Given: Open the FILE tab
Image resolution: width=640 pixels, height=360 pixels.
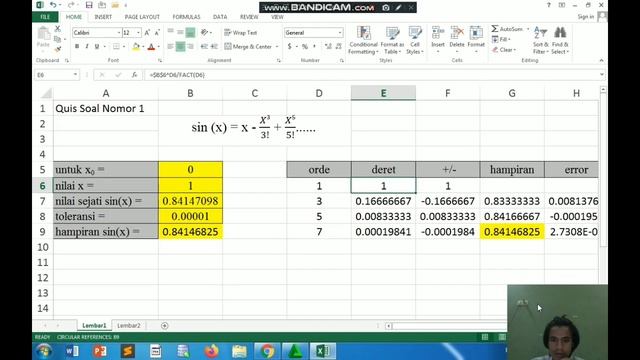Looking at the screenshot, I should [45, 17].
